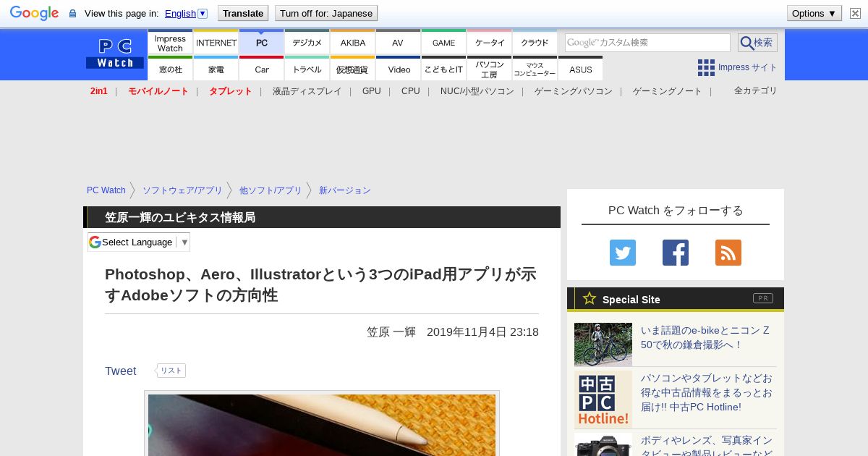Click the リスト button

[171, 371]
